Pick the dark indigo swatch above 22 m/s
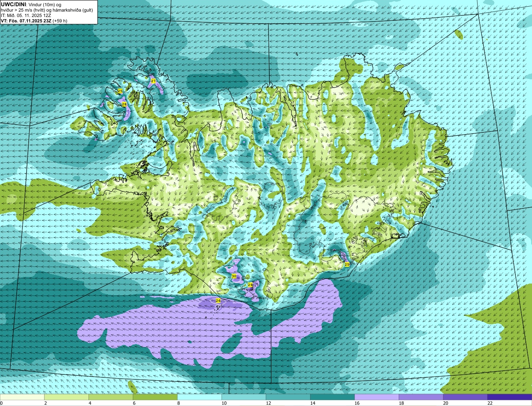 tap(510, 397)
